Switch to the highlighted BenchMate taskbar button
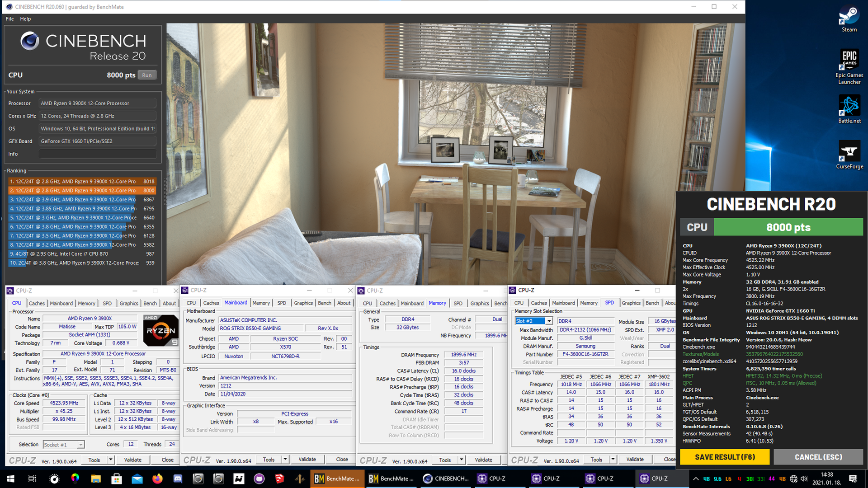The height and width of the screenshot is (488, 868). pyautogui.click(x=337, y=479)
